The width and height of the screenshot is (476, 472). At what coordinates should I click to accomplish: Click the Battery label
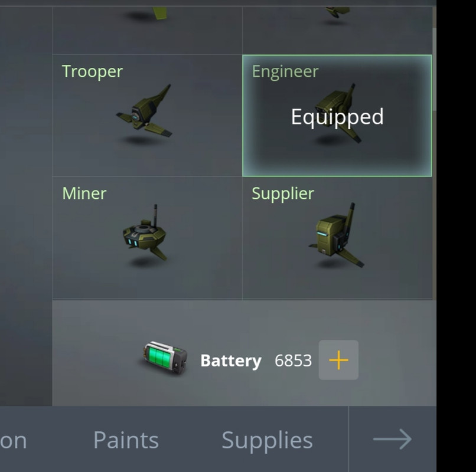pyautogui.click(x=231, y=361)
